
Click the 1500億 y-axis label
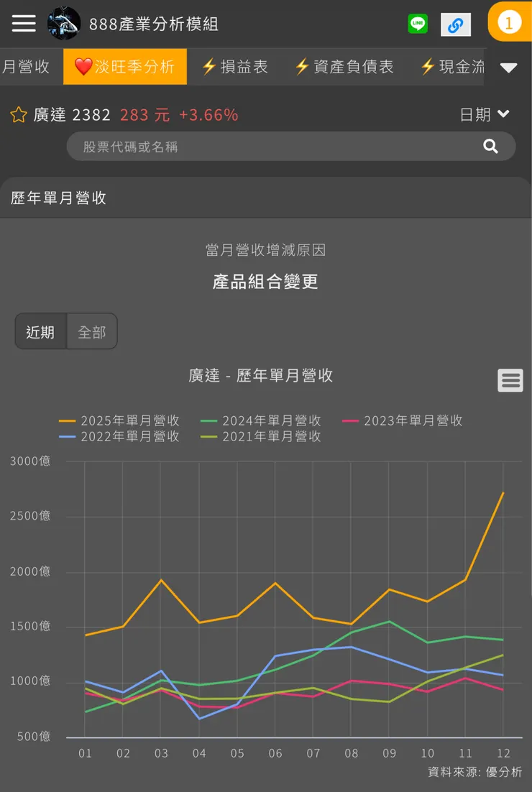pyautogui.click(x=30, y=626)
